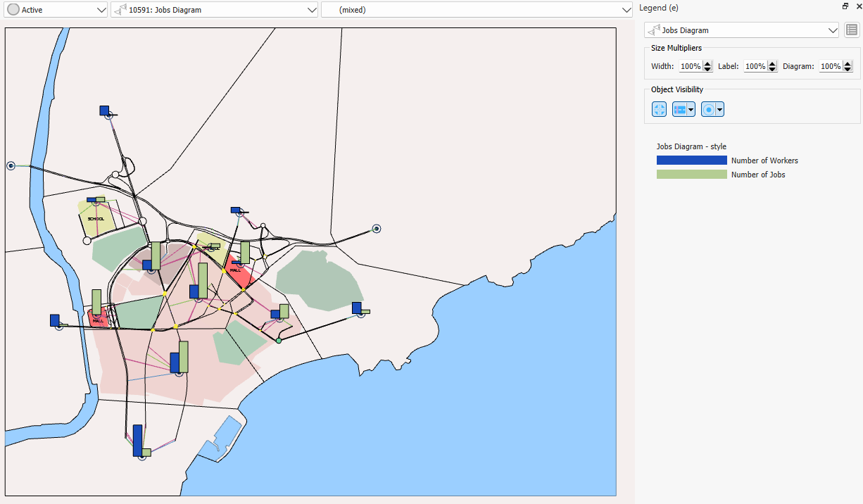Click the Diagram multiplier stepper arrows

coord(848,66)
